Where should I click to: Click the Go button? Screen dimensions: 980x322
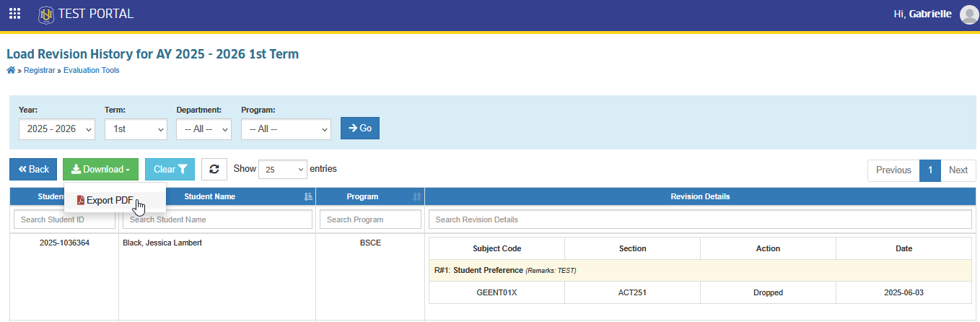pos(360,128)
